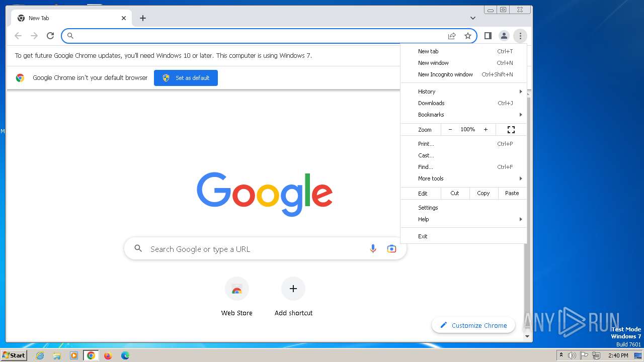Open a new tab with plus icon
The height and width of the screenshot is (362, 644).
[143, 18]
